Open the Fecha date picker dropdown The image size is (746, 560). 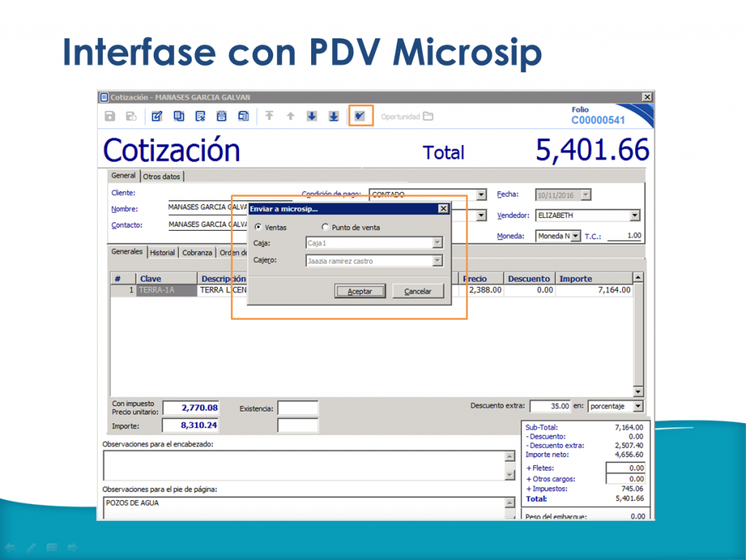[x=586, y=194]
